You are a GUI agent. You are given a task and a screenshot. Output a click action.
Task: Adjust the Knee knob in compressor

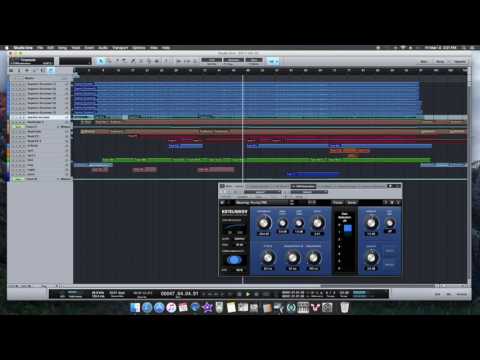[x=299, y=223]
